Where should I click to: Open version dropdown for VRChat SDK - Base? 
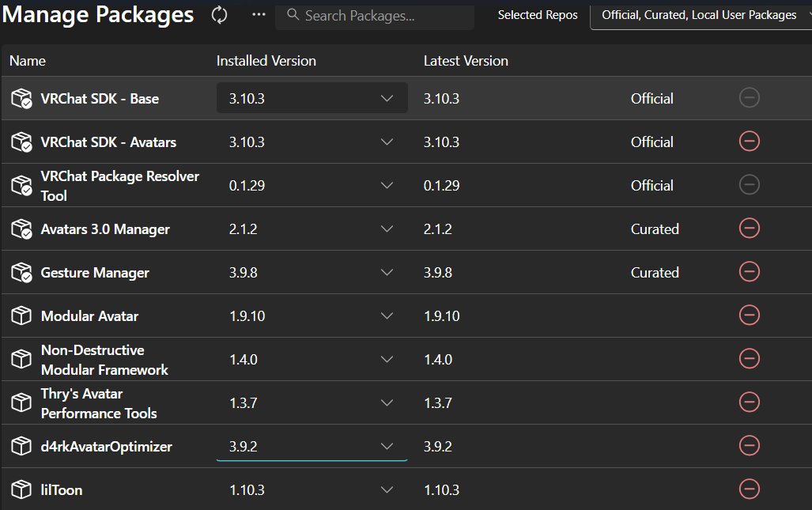(312, 98)
